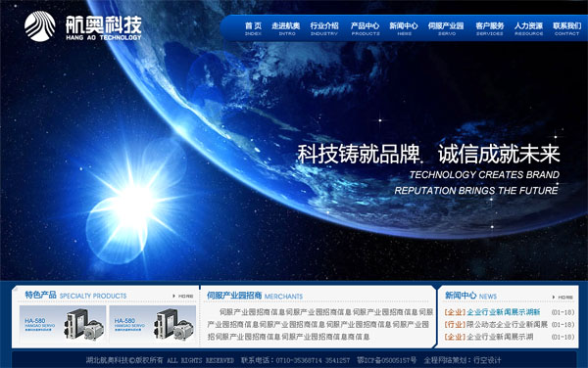This screenshot has height=368, width=588.
Task: Click the 行空设计 footer link
Action: [487, 360]
